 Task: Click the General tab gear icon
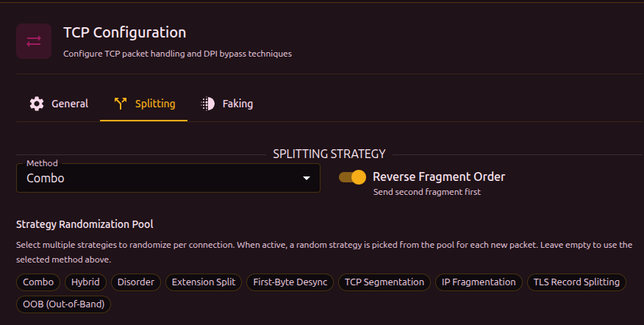(37, 104)
